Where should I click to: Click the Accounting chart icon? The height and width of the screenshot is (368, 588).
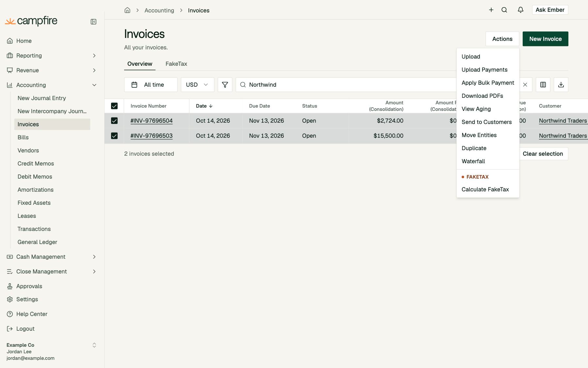tap(10, 85)
